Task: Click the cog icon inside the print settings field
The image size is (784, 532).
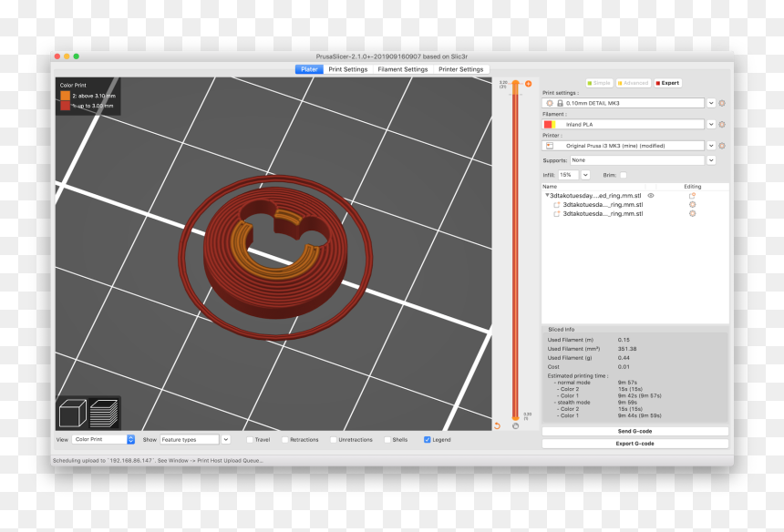Action: tap(550, 103)
